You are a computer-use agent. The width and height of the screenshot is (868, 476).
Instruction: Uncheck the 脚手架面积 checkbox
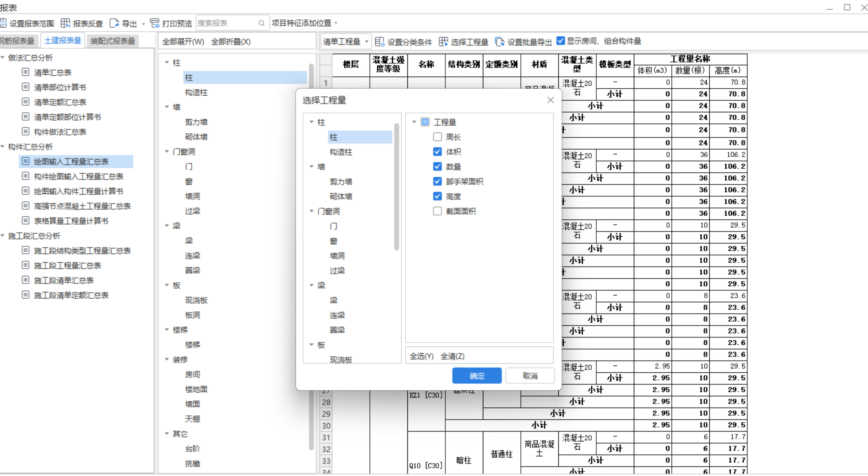pos(438,181)
